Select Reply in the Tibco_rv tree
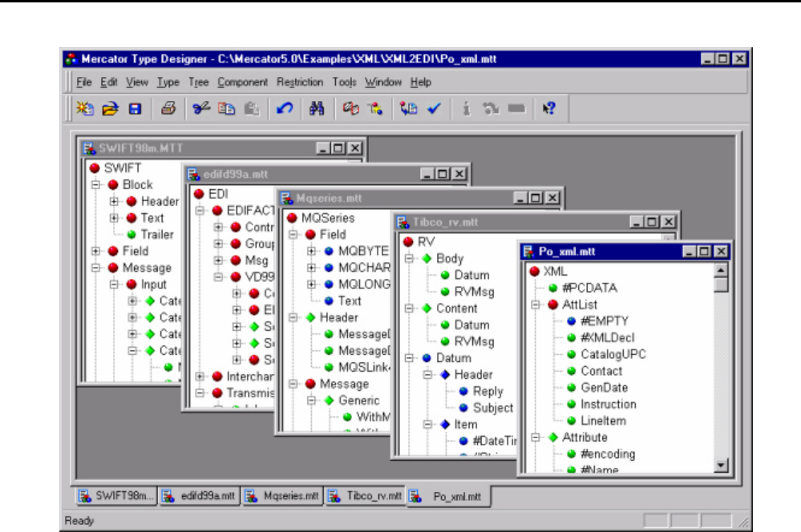Screen dimensions: 801x532 tap(487, 392)
